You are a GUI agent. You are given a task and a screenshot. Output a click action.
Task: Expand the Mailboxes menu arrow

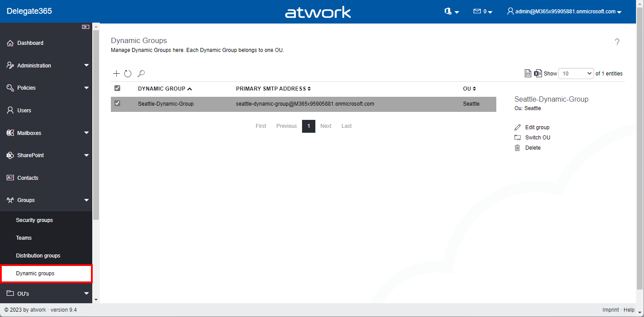pos(86,133)
